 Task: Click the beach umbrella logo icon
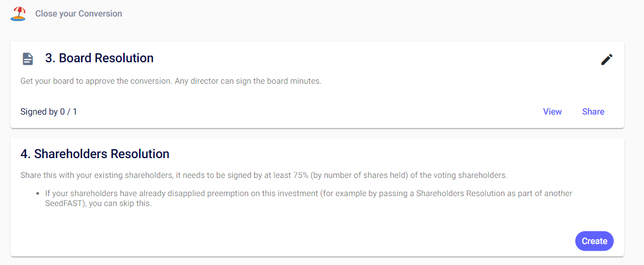18,13
